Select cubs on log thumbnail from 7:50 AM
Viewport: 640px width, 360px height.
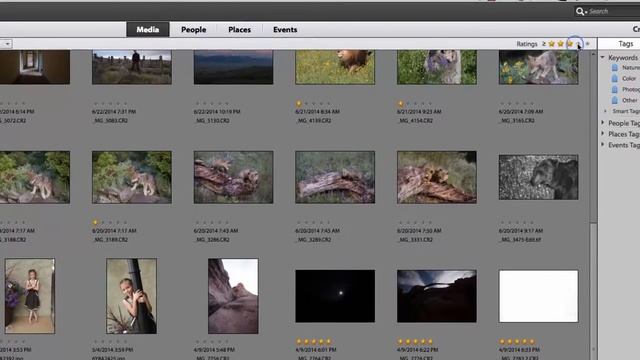tap(437, 177)
